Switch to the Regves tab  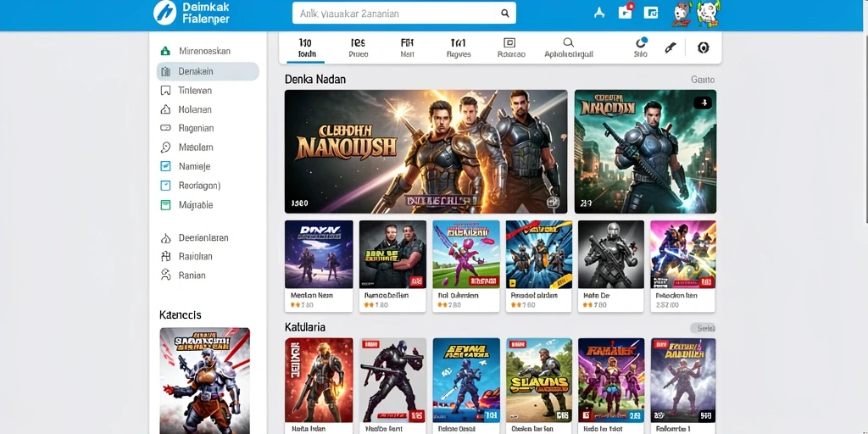click(x=459, y=48)
